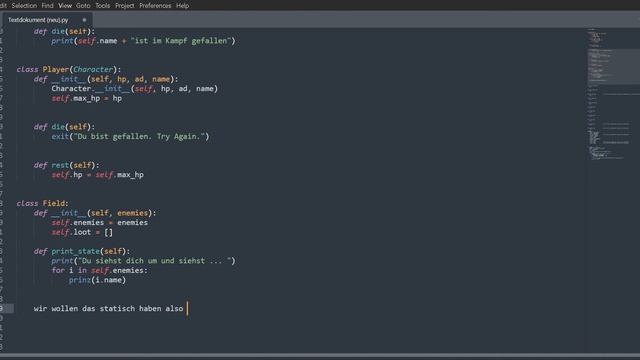The height and width of the screenshot is (360, 640).
Task: Click 'def print_state(self):' line
Action: (x=82, y=251)
